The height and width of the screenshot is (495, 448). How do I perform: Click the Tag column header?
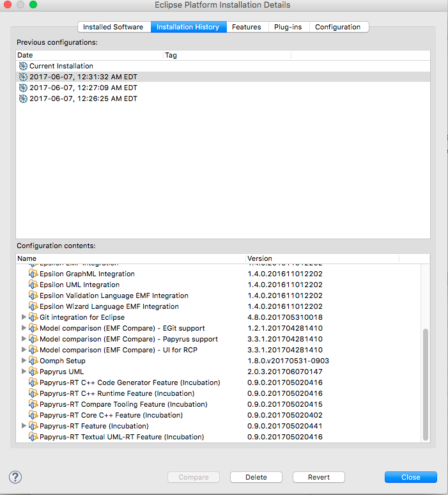point(227,55)
